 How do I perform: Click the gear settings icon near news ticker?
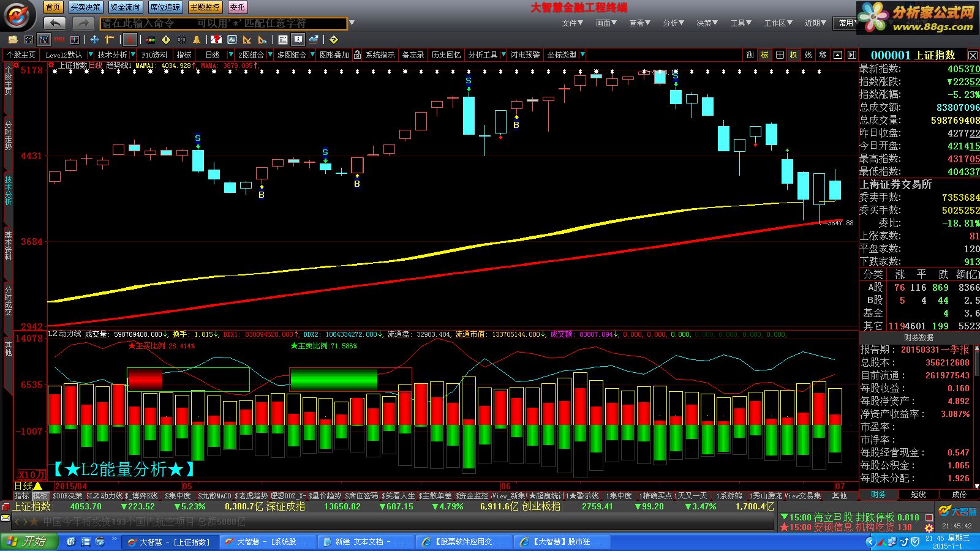(929, 528)
